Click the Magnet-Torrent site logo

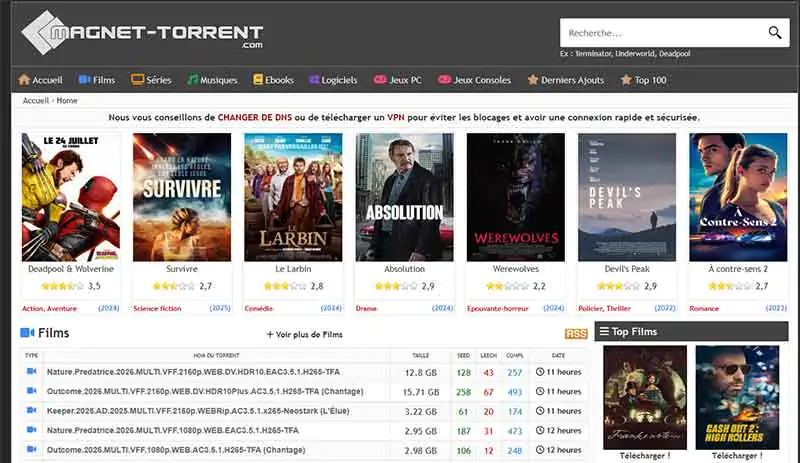tap(142, 33)
